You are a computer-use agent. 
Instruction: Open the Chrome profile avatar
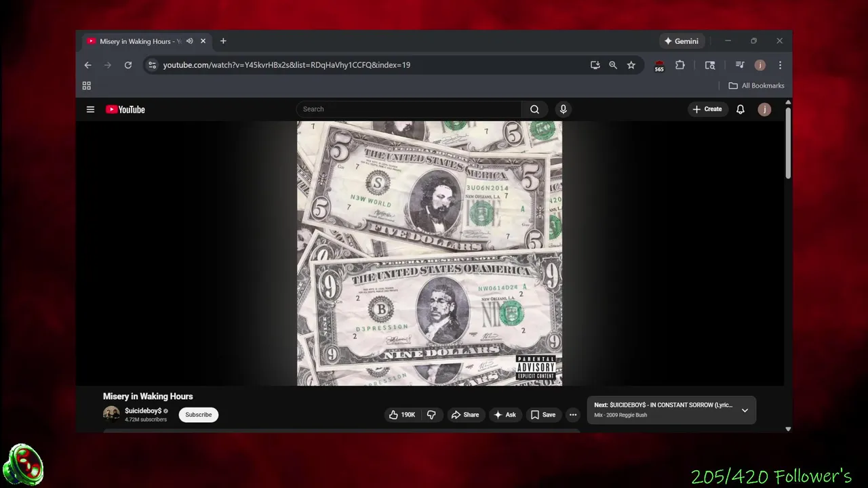760,65
